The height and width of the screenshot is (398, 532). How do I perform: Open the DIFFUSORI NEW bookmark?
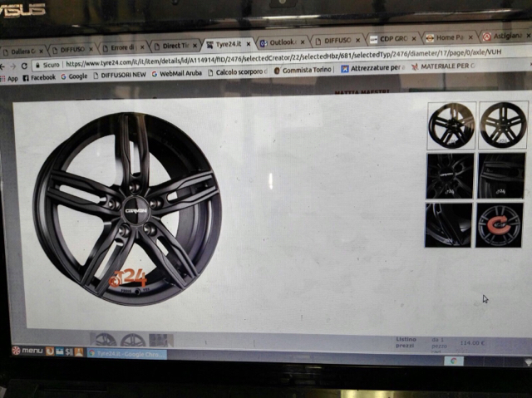[x=119, y=75]
